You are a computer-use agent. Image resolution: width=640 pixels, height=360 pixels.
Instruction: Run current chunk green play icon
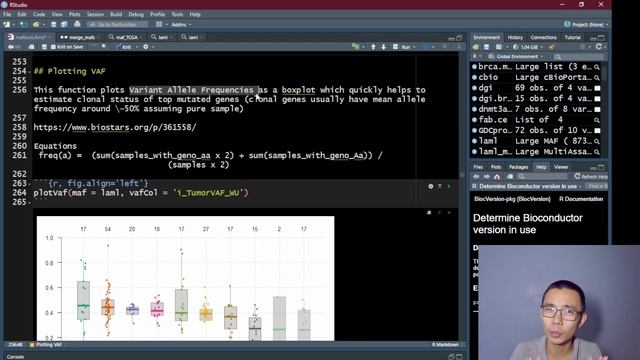(x=449, y=186)
